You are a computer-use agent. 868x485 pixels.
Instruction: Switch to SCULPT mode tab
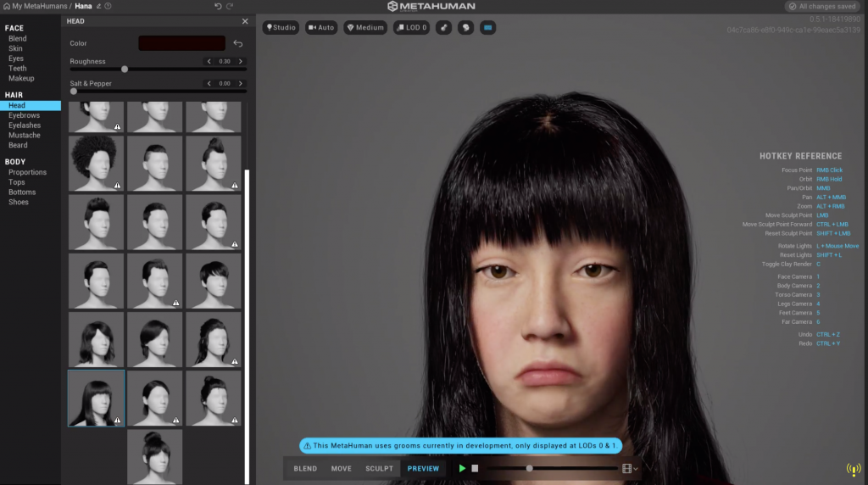click(x=379, y=468)
